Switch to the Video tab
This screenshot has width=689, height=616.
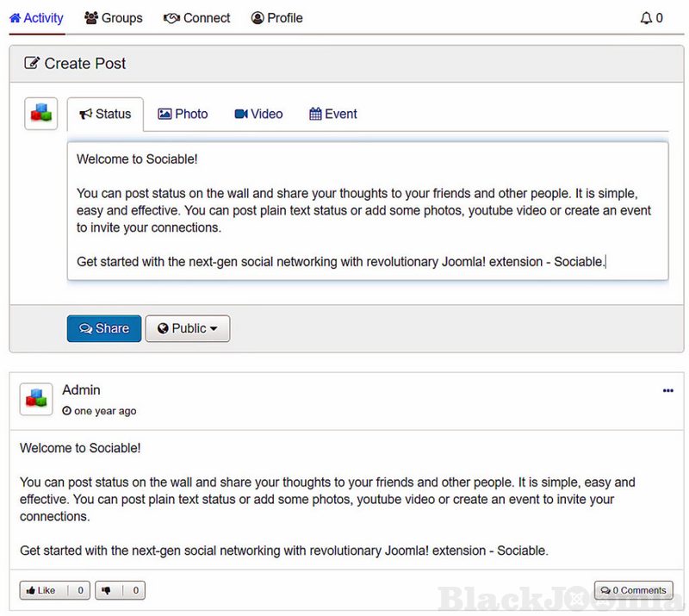(x=258, y=114)
